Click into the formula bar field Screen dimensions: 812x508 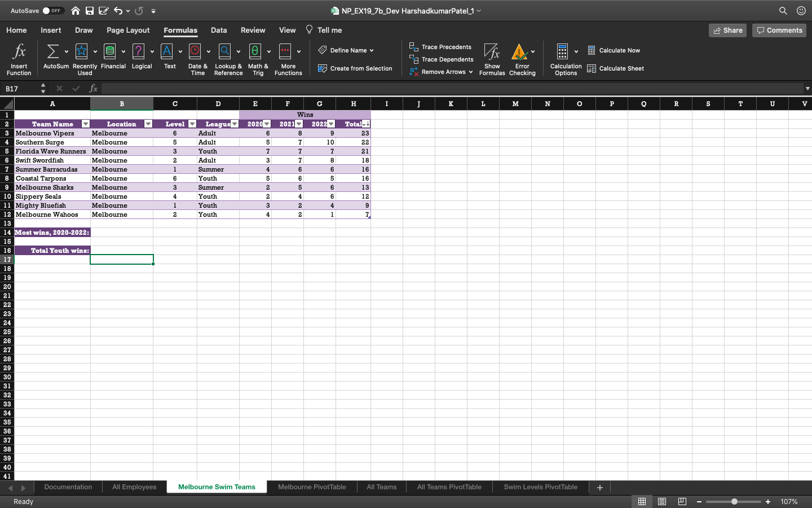[x=452, y=89]
